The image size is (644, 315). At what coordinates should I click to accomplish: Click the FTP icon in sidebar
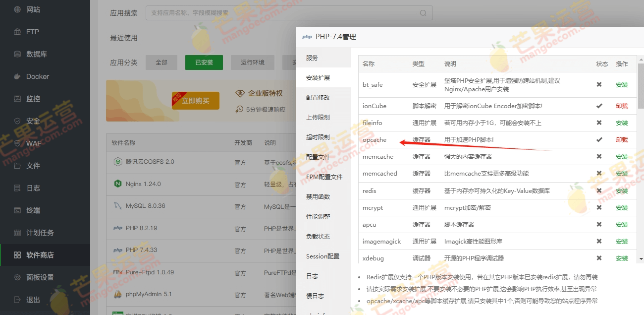(18, 32)
